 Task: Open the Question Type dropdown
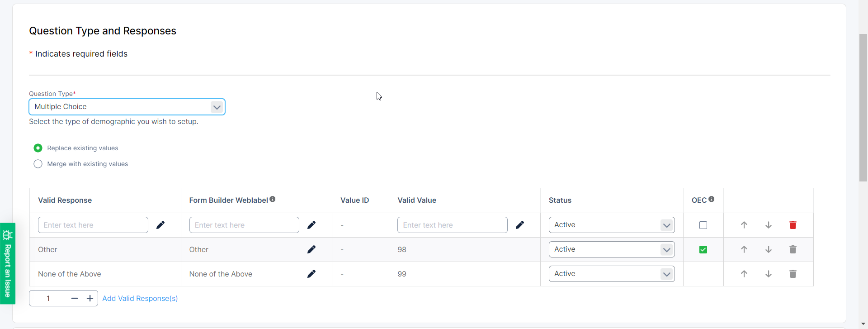click(127, 107)
